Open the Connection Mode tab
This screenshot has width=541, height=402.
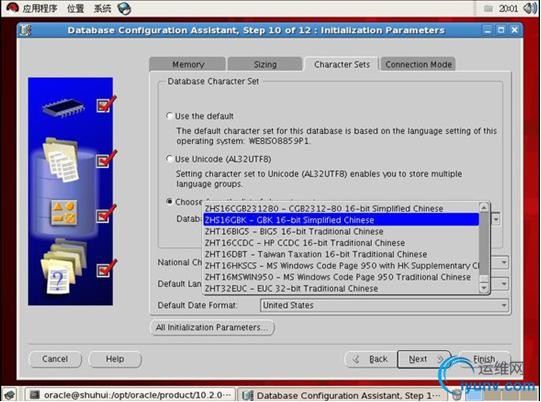tap(418, 65)
